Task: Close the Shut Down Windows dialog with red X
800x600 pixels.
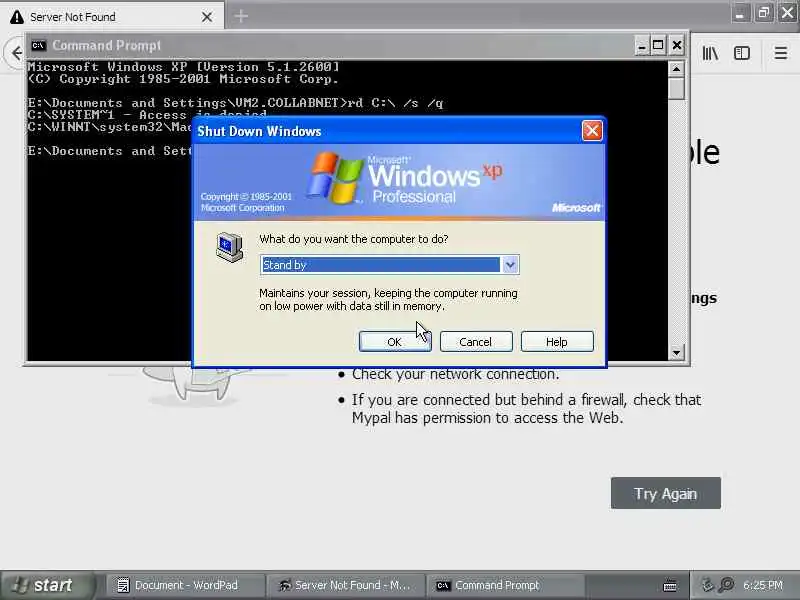Action: click(592, 131)
